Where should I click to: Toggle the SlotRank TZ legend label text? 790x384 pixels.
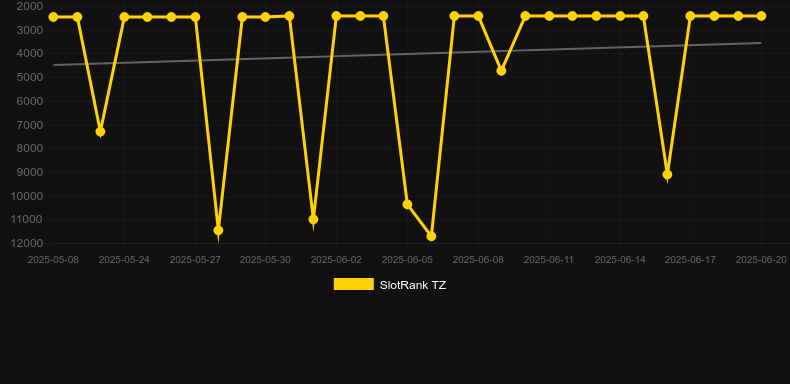click(x=413, y=285)
